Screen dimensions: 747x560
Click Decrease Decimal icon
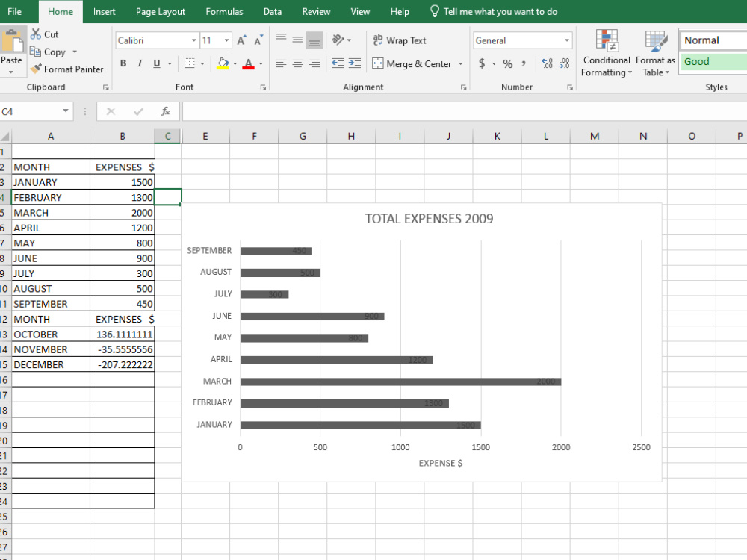click(564, 63)
